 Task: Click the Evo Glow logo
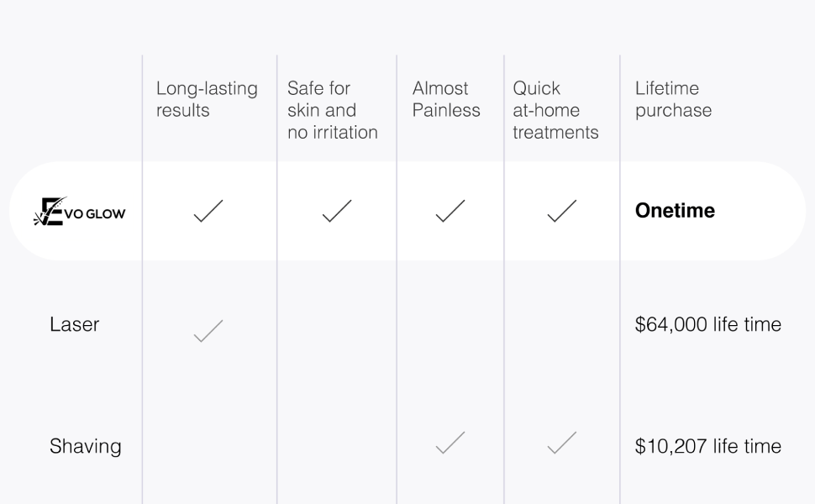click(79, 212)
